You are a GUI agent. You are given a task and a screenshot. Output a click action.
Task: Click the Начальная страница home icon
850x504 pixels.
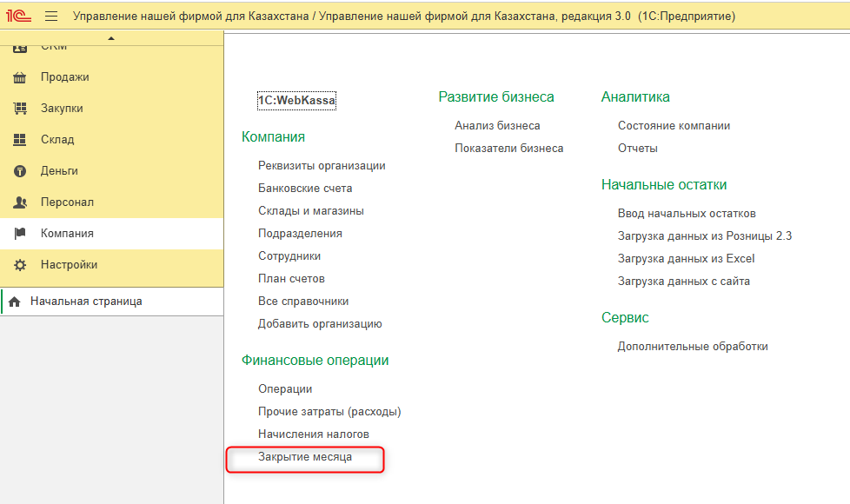pyautogui.click(x=15, y=302)
